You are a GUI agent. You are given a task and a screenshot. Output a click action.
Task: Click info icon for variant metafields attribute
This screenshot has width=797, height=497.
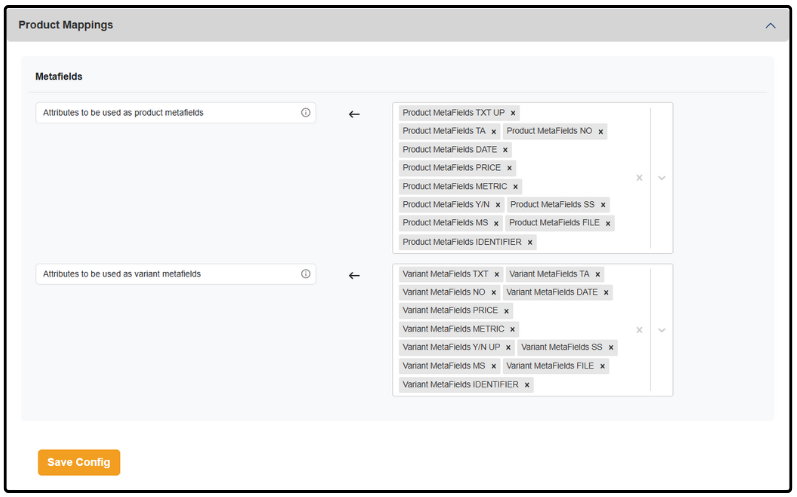coord(305,274)
